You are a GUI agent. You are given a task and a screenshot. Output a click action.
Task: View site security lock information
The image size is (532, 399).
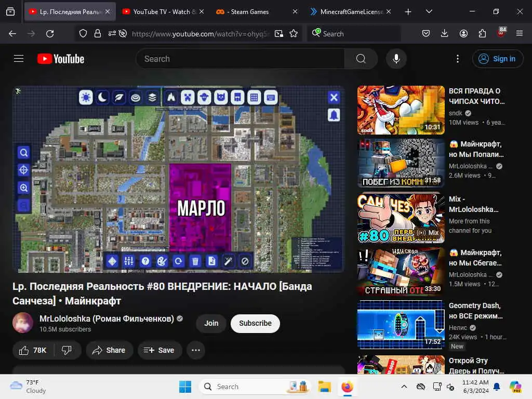tap(97, 34)
